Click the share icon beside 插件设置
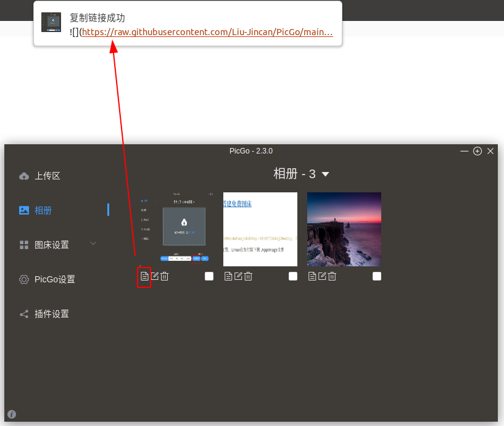504x426 pixels. (x=24, y=314)
